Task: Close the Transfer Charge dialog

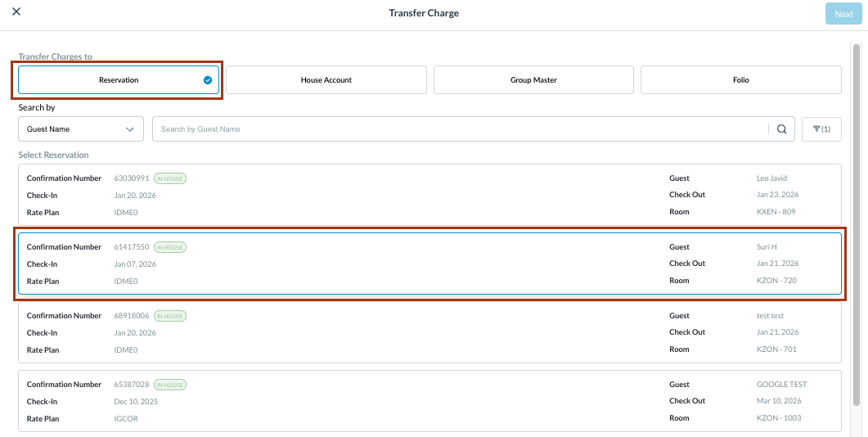Action: click(16, 12)
